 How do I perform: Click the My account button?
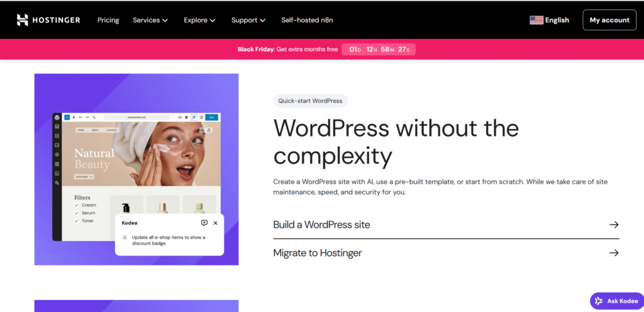point(609,20)
